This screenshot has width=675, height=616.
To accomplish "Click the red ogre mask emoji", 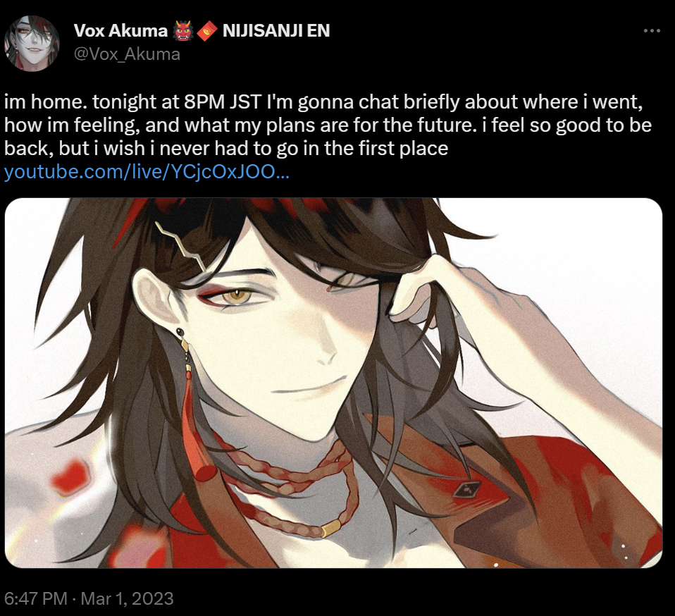I will [x=182, y=31].
